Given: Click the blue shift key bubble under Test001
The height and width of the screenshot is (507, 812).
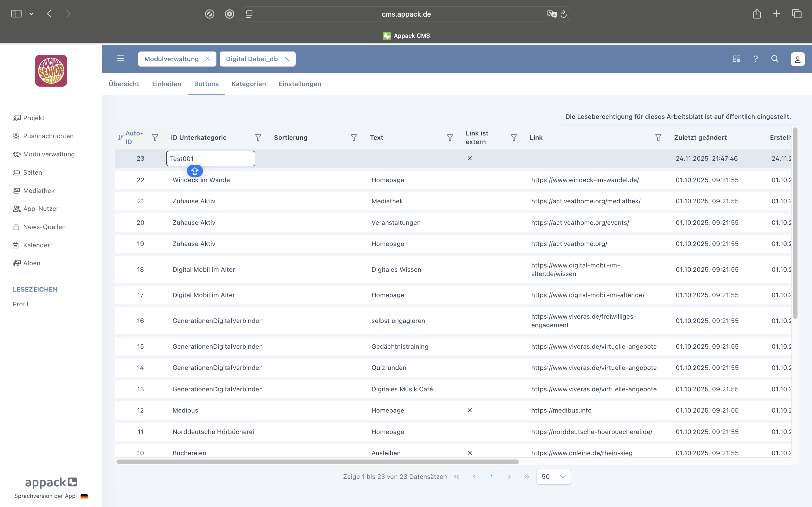Looking at the screenshot, I should click(x=195, y=171).
